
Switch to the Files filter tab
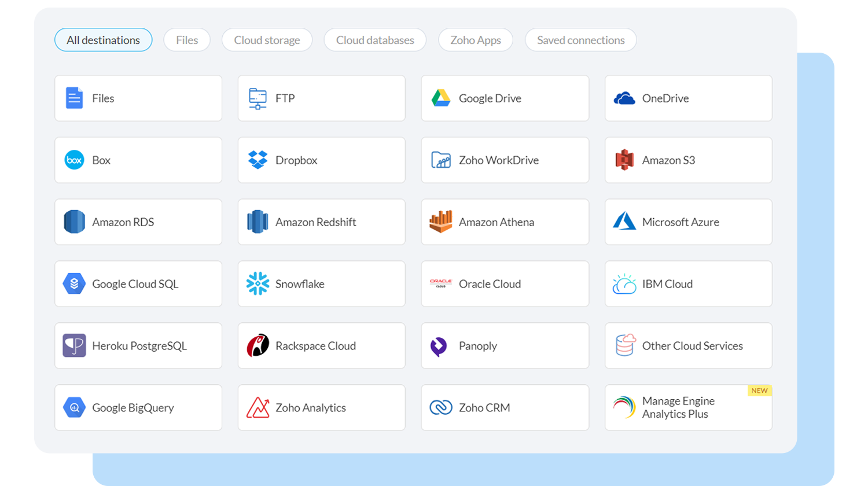point(187,40)
